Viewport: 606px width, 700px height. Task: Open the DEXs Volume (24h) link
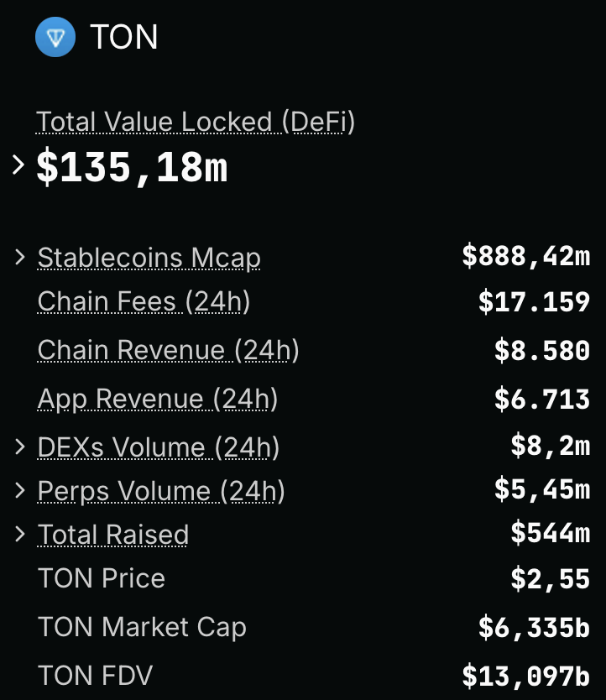click(158, 448)
